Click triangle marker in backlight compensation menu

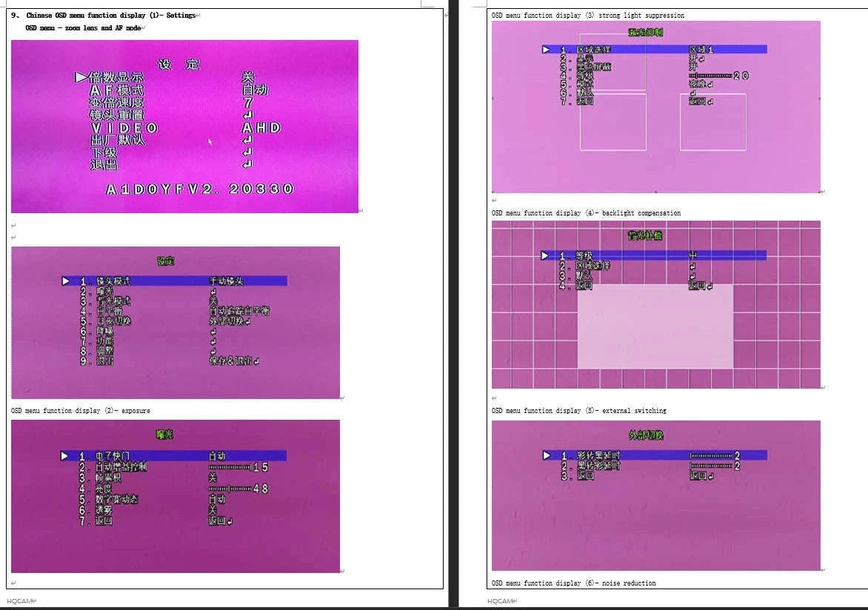tap(544, 255)
